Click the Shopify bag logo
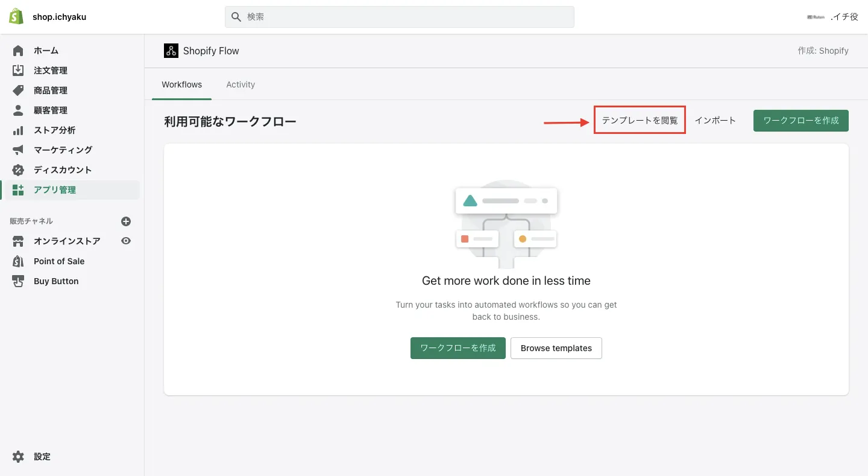This screenshot has width=868, height=476. pyautogui.click(x=16, y=16)
